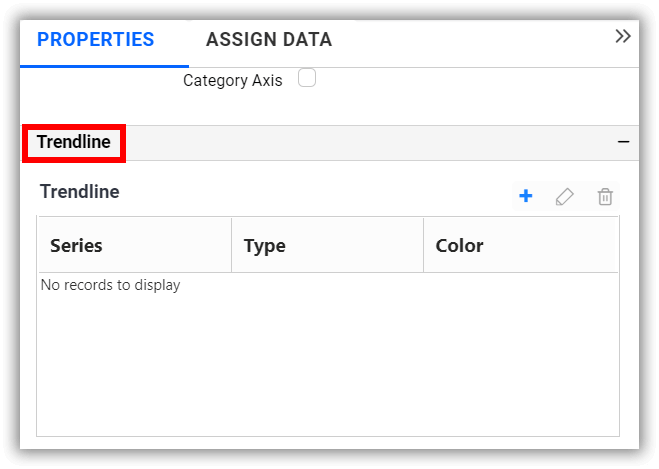The image size is (659, 469).
Task: Click the Trendline section header title
Action: coord(74,142)
